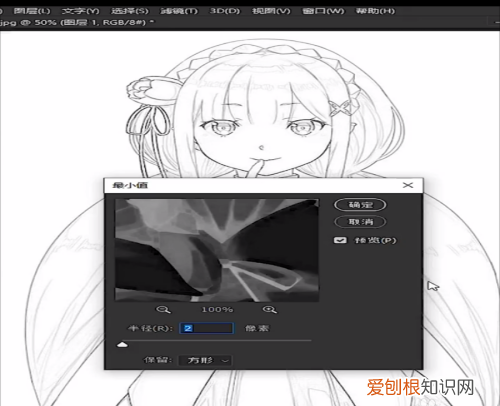500x406 pixels.
Task: Click the filter preview thumbnail
Action: (x=217, y=250)
